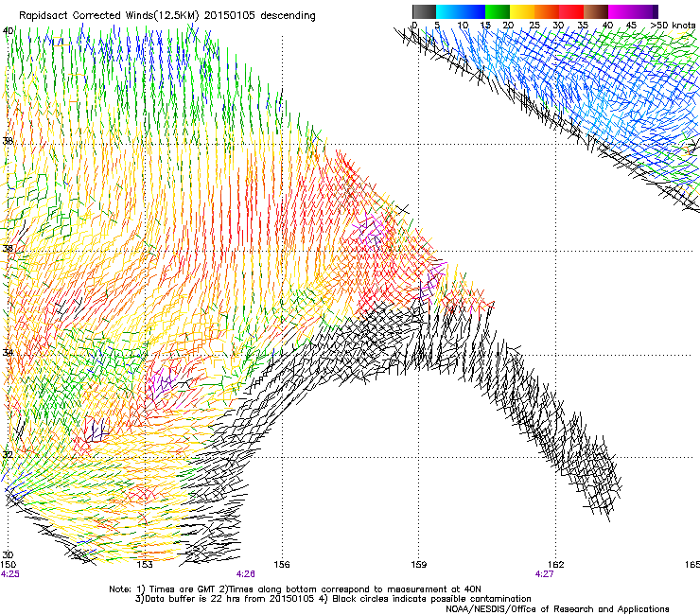Click the purple time label '4:25'

click(9, 574)
